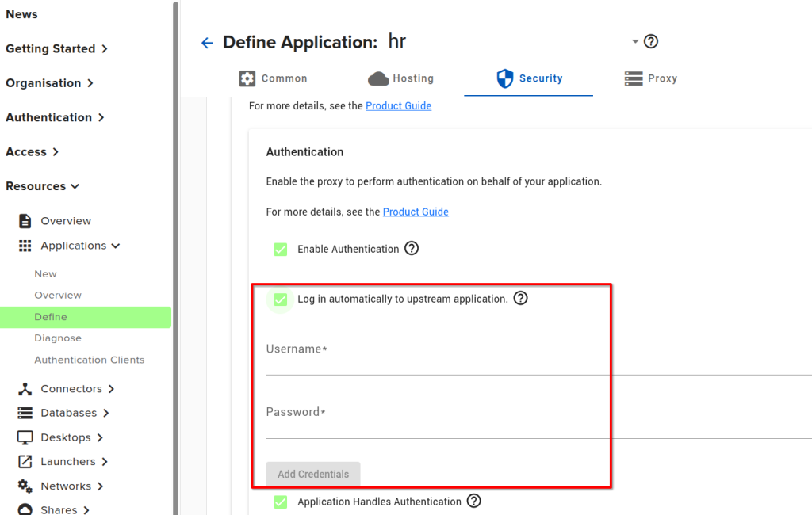Open the Product Guide link in the Authentication section

pos(416,212)
